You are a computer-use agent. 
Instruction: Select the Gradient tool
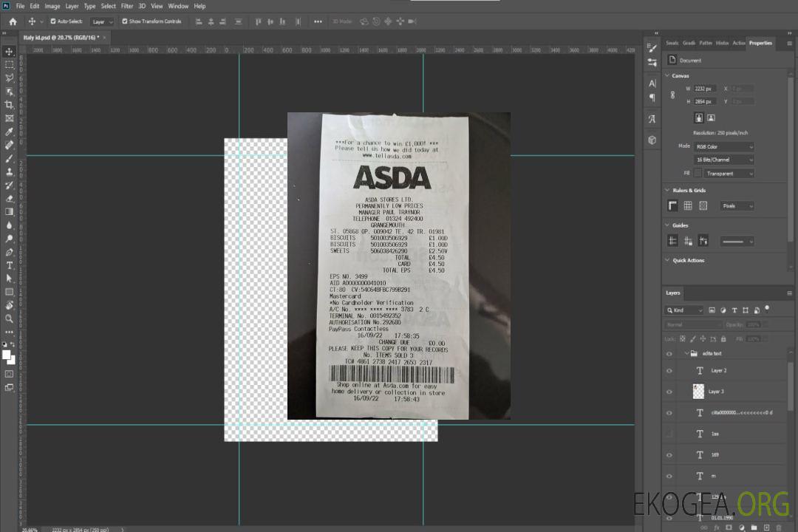tap(9, 212)
